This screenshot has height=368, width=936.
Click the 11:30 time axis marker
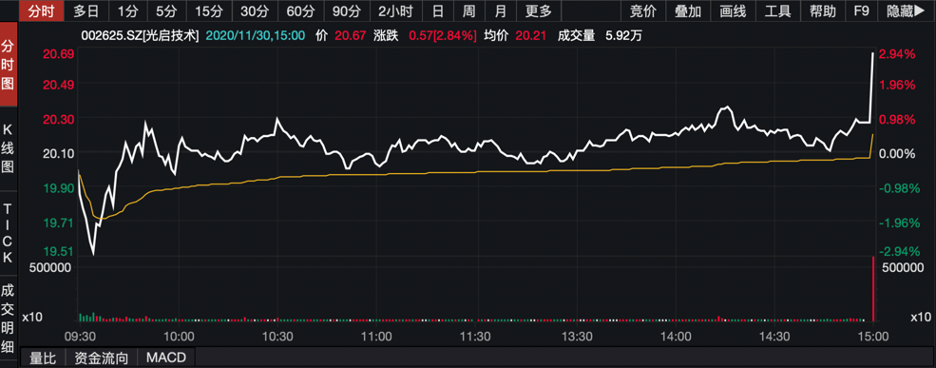(476, 337)
